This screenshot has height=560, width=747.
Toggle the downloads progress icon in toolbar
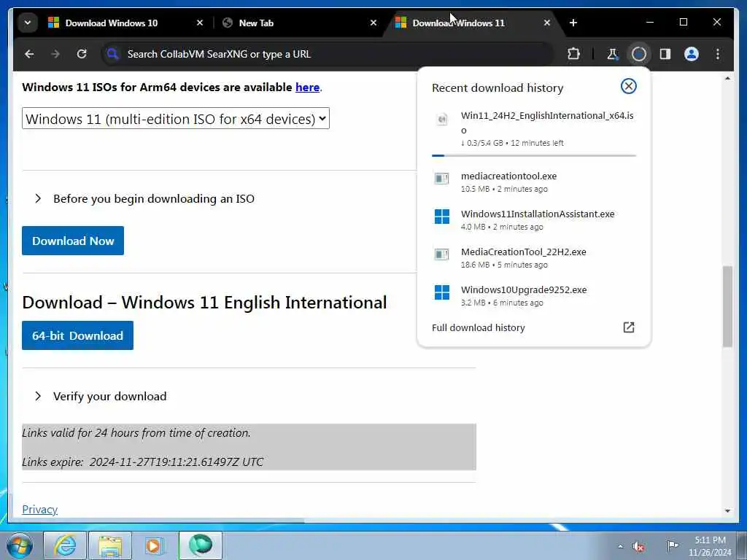[x=639, y=54]
